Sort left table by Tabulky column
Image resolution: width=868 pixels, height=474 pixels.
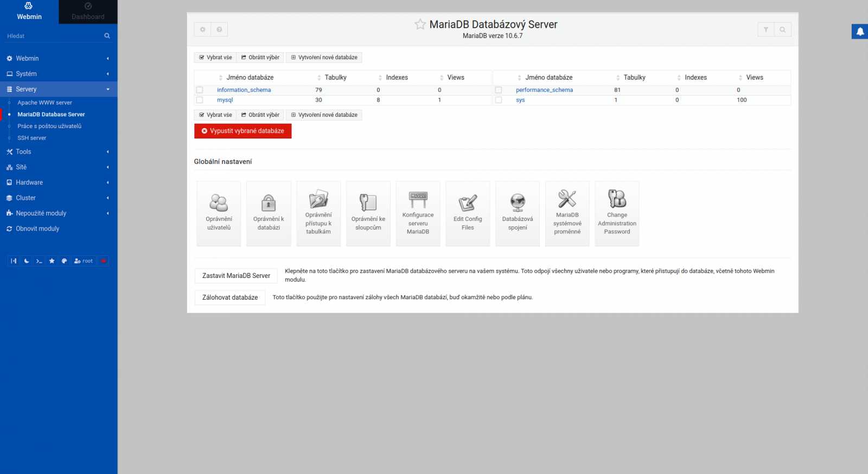(x=335, y=78)
